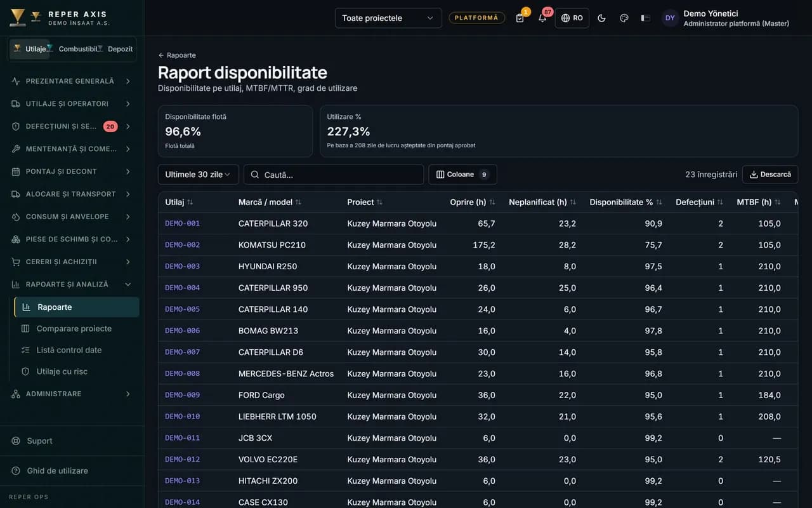
Task: Open the Ultimele 30 zile period dropdown
Action: pos(198,175)
